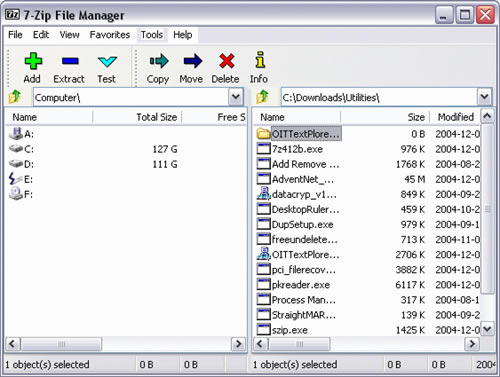The height and width of the screenshot is (377, 500).
Task: Open the Favorites menu
Action: coord(110,35)
